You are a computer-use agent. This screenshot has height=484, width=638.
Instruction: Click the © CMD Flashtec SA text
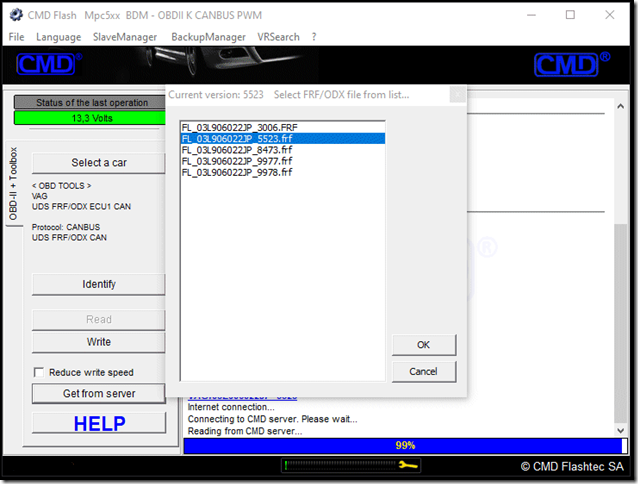click(572, 467)
